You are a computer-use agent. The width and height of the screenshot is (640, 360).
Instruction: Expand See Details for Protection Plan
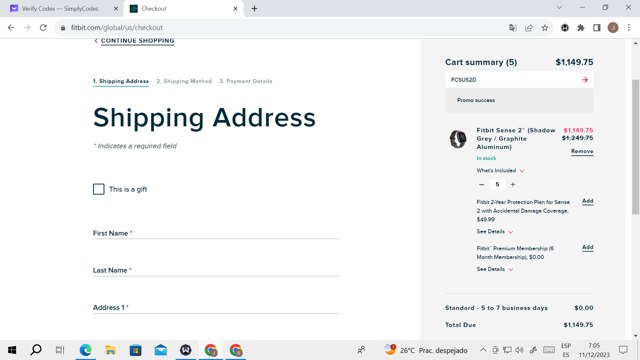coord(495,231)
